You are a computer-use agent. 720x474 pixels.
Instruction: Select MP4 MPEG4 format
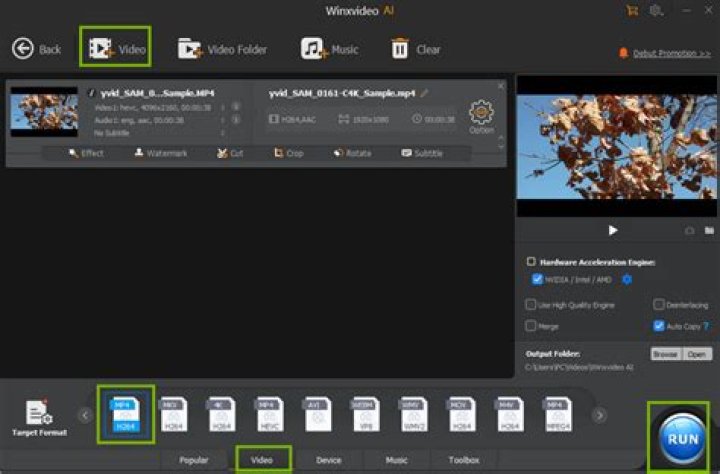[x=558, y=414]
